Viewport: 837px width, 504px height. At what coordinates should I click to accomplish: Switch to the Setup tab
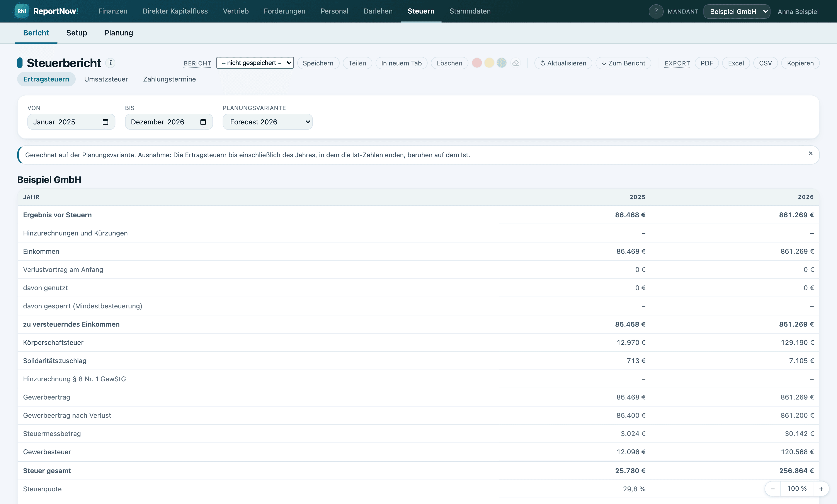[x=77, y=33]
